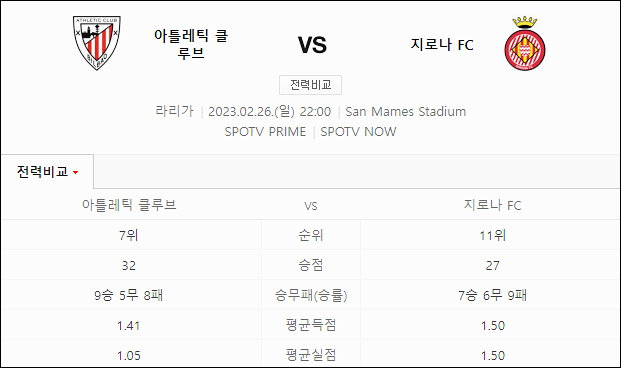Click the 평균득점 row label
Viewport: 621px width, 368px height.
pos(311,325)
